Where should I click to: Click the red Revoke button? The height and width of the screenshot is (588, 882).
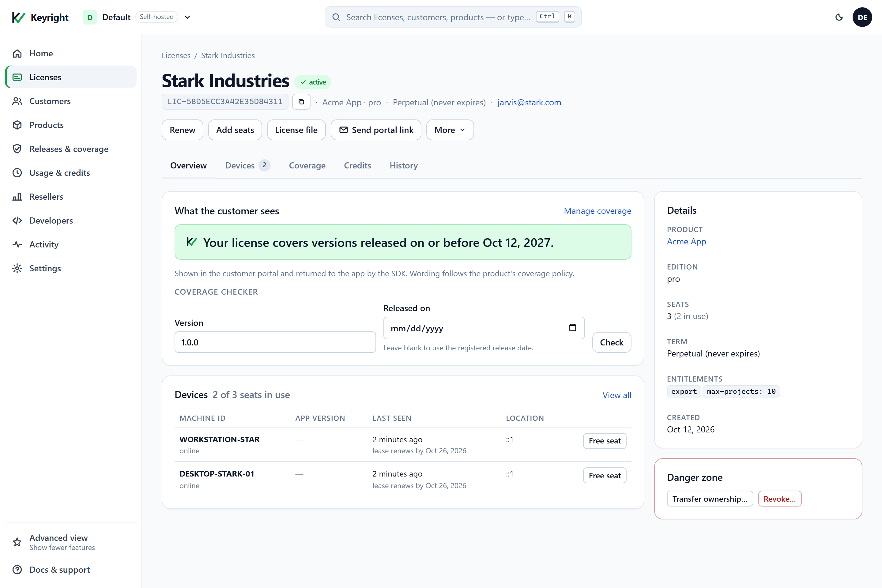(x=780, y=499)
